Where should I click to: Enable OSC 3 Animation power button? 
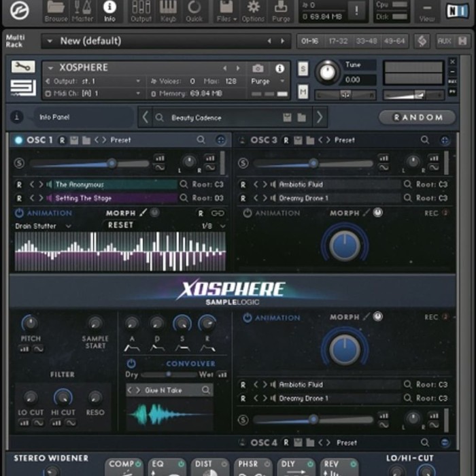(x=247, y=213)
